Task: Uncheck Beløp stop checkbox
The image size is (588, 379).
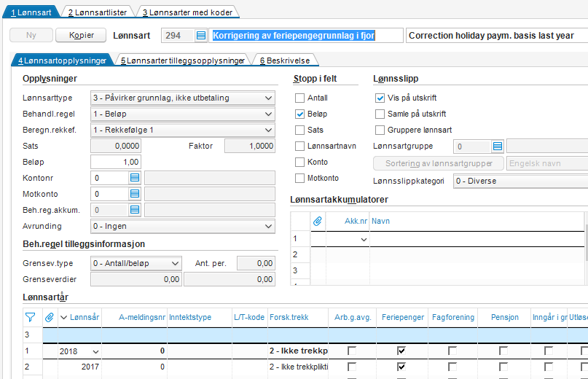Action: (x=299, y=114)
